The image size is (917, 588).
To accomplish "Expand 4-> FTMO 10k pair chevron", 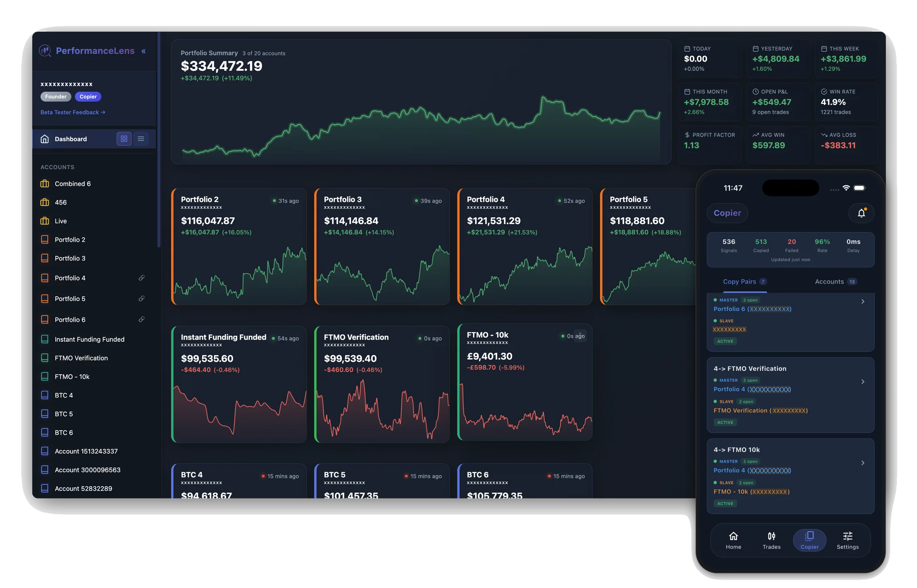I will click(863, 463).
